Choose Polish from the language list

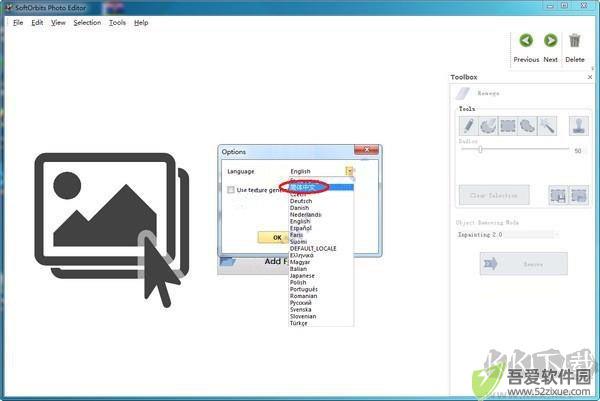[x=321, y=282]
